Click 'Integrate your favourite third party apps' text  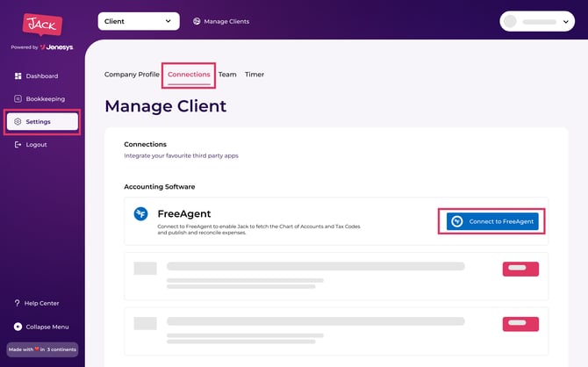click(181, 155)
